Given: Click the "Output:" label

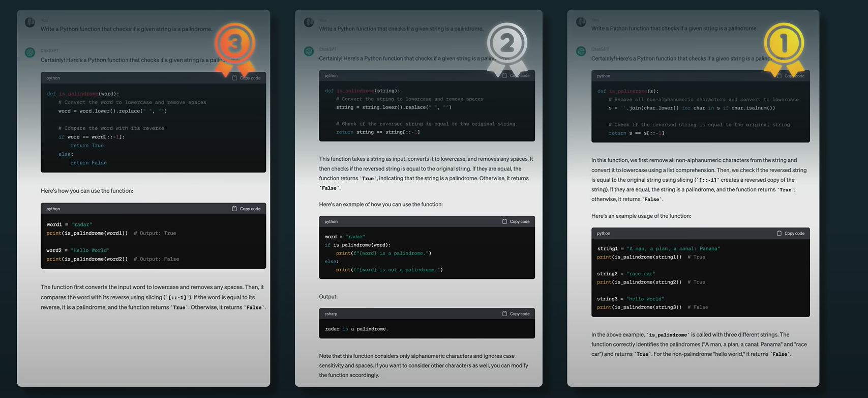Looking at the screenshot, I should pyautogui.click(x=328, y=297).
